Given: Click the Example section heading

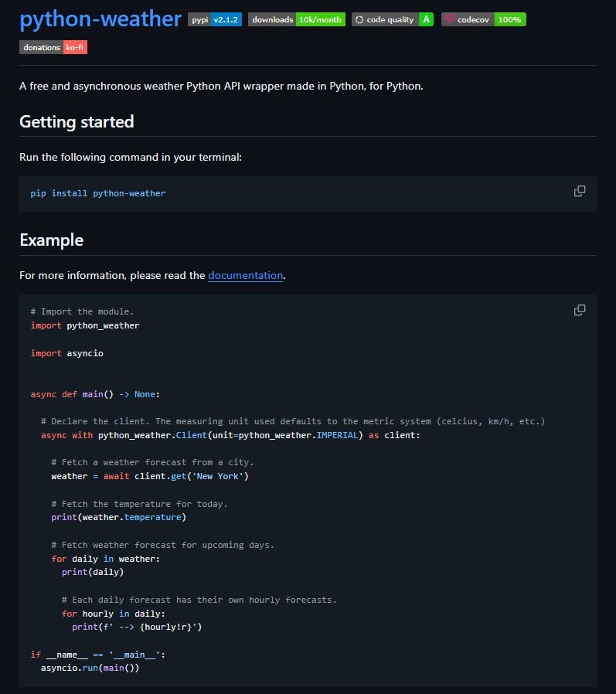Looking at the screenshot, I should (51, 240).
